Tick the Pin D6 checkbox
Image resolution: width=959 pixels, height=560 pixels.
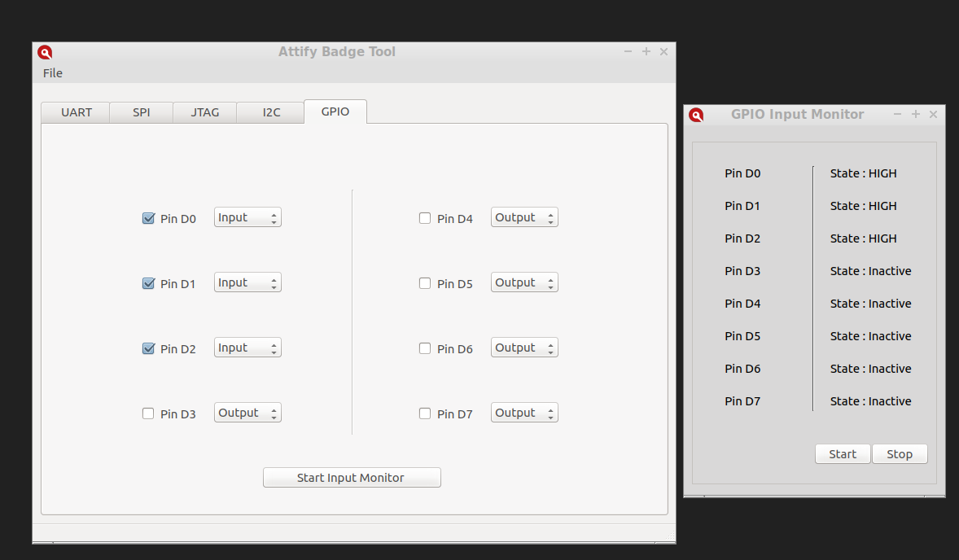[424, 348]
